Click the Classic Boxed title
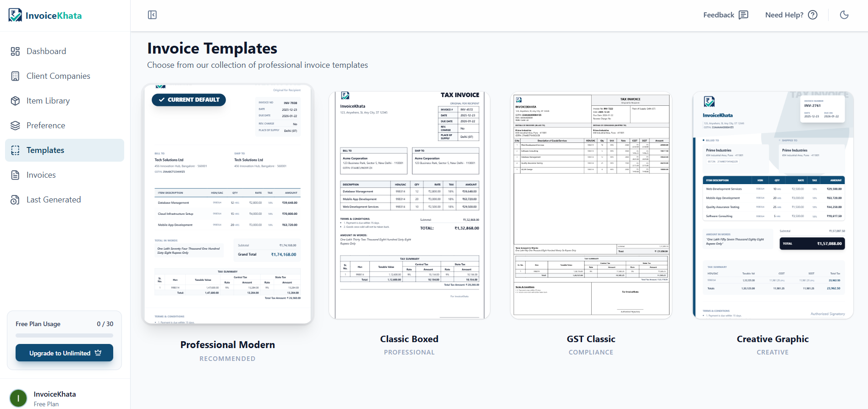 (409, 339)
